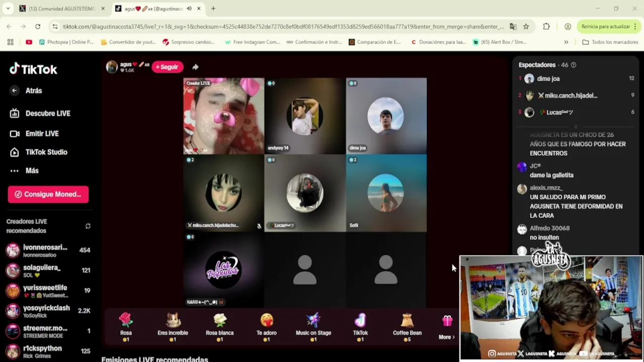Click Reinicia para actualizar button
Viewport: 644px width, 362px height.
(605, 26)
